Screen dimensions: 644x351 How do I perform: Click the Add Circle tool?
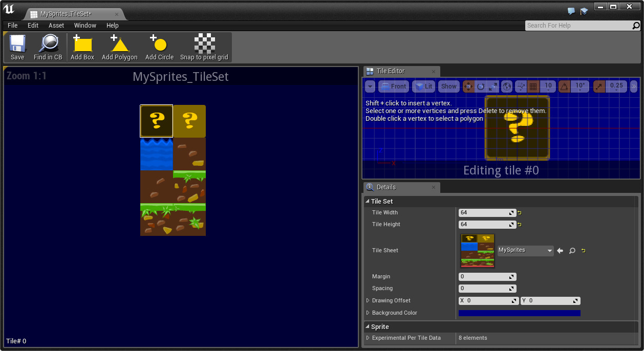[x=159, y=48]
